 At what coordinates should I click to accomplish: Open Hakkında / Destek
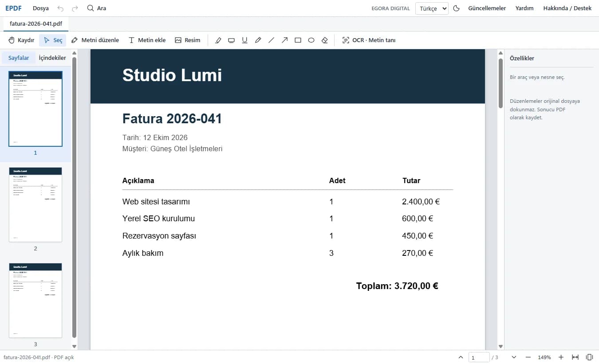567,8
